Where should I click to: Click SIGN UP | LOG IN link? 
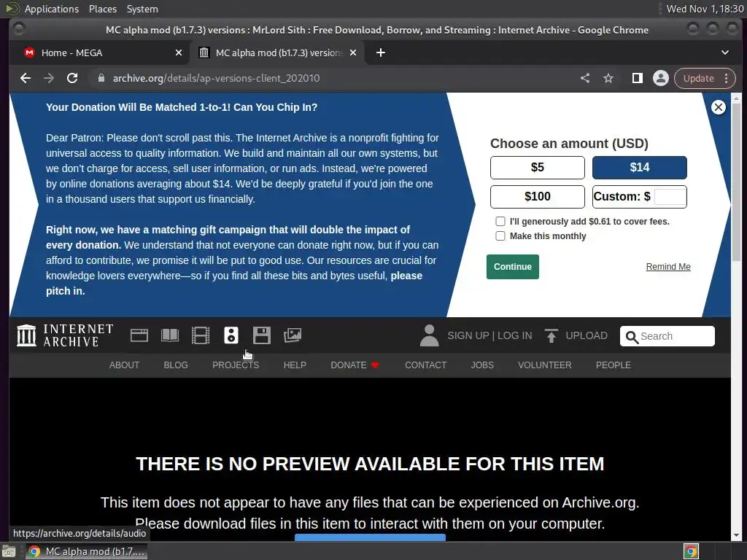point(489,335)
